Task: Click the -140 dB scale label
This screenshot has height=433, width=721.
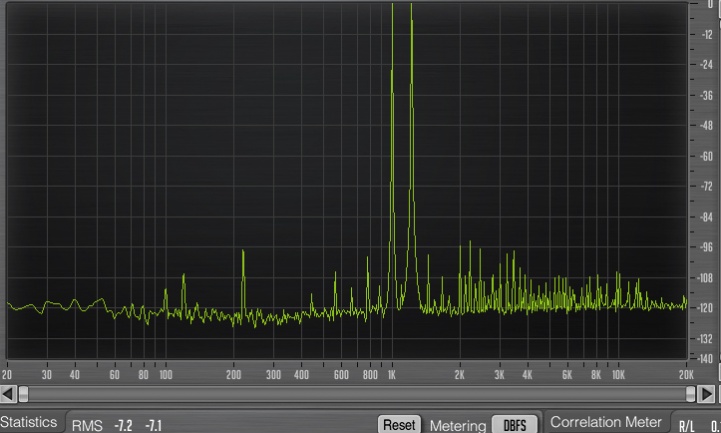Action: (706, 359)
